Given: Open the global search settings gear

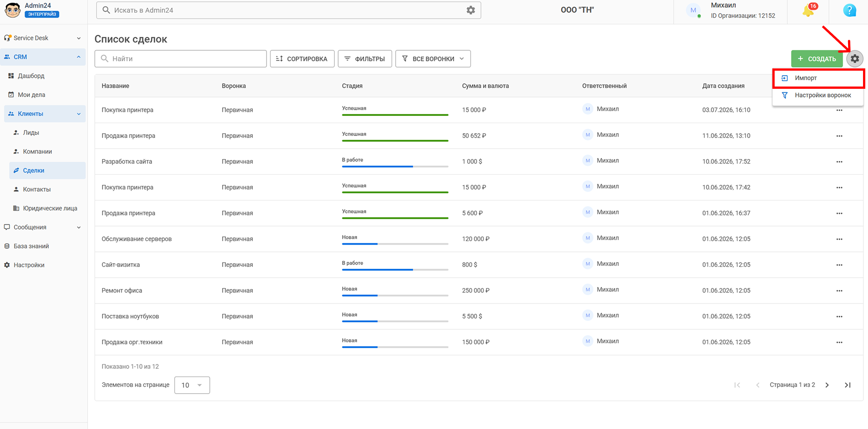Looking at the screenshot, I should pyautogui.click(x=471, y=10).
